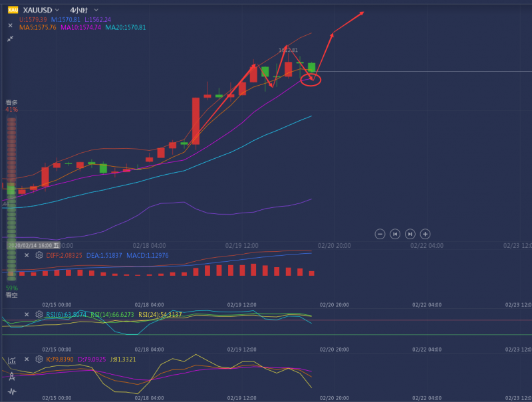Jump to next chart page
532x402 pixels.
coord(410,234)
